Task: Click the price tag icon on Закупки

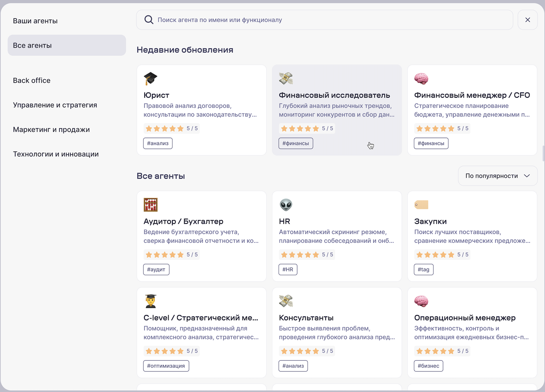Action: 421,205
